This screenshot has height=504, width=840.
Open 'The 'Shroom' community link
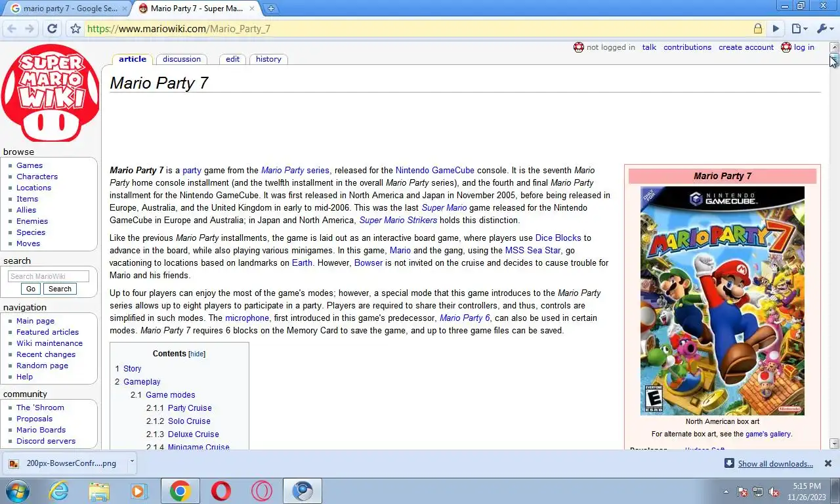pos(40,408)
